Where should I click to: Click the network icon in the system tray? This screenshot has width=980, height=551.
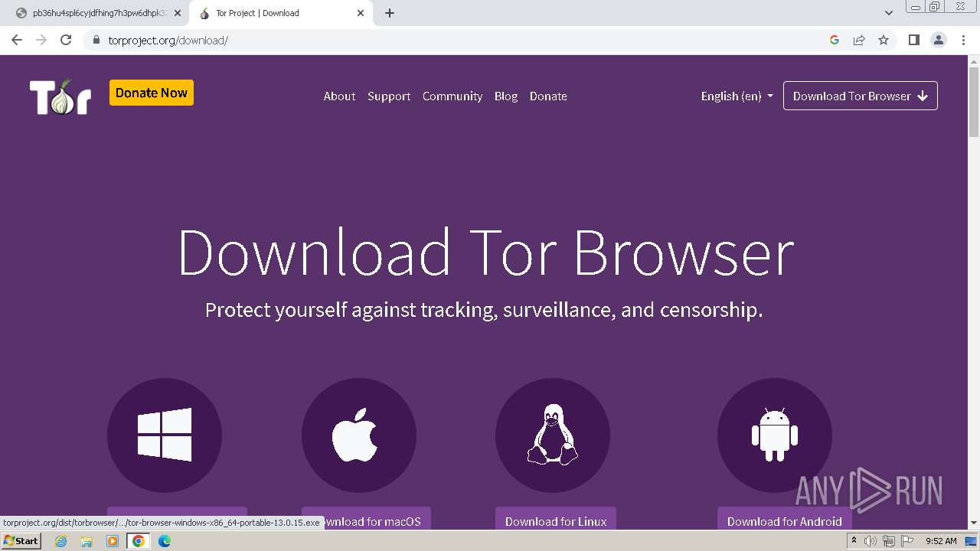click(889, 541)
